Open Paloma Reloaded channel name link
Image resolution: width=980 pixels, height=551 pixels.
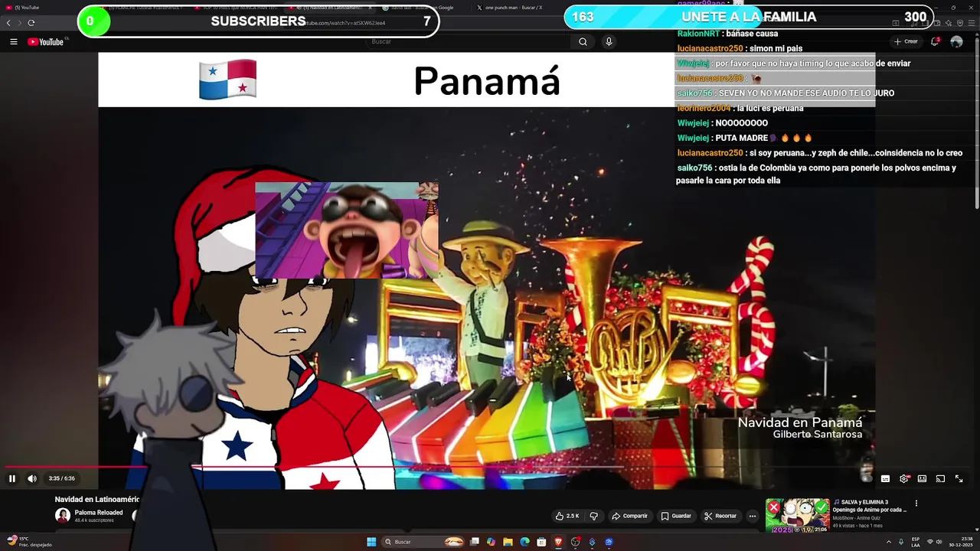pos(99,513)
